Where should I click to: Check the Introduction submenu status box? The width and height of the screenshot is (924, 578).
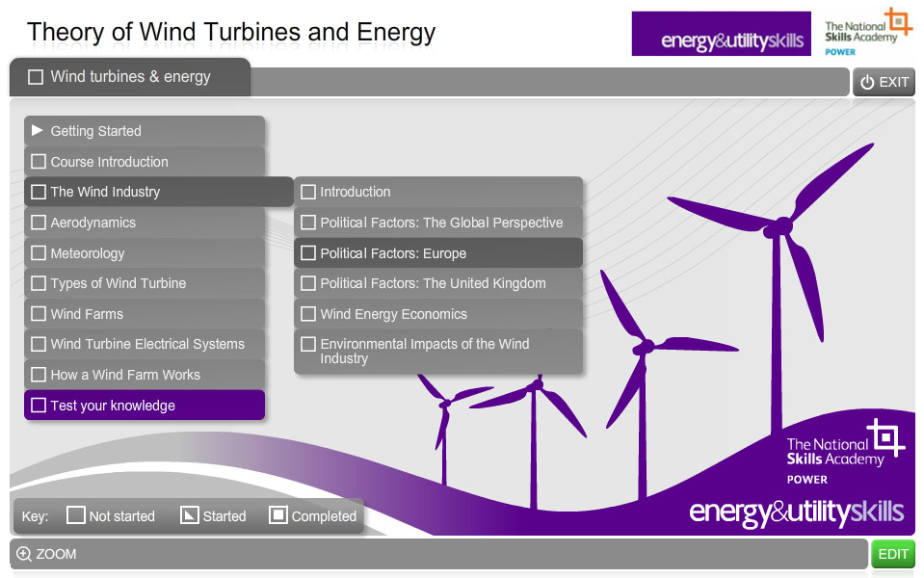click(308, 192)
